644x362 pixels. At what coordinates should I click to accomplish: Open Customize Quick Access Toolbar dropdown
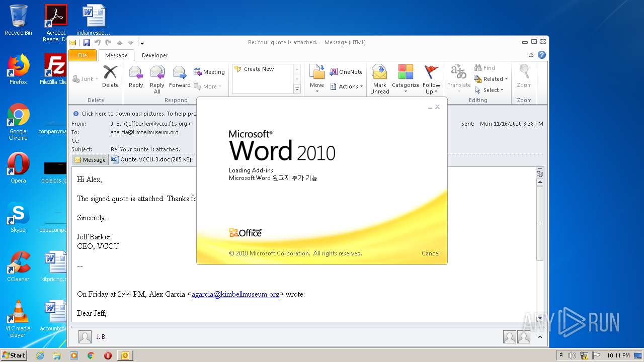142,43
